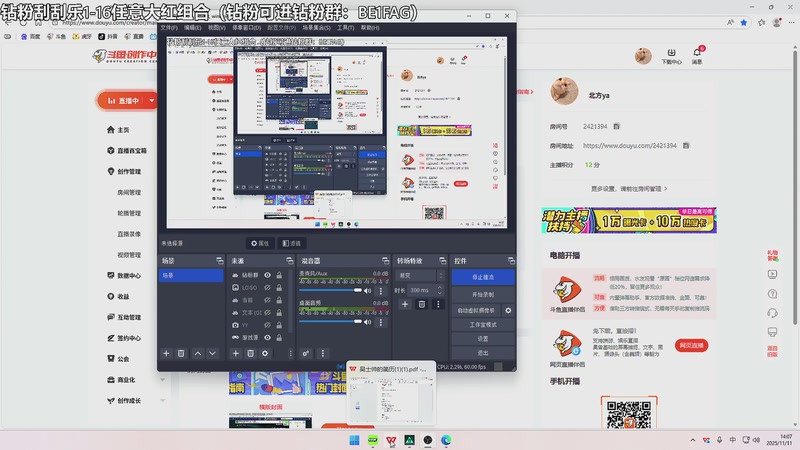Screen dimensions: 800x450
Task: Open sources panel more options dots
Action: pyautogui.click(x=290, y=353)
